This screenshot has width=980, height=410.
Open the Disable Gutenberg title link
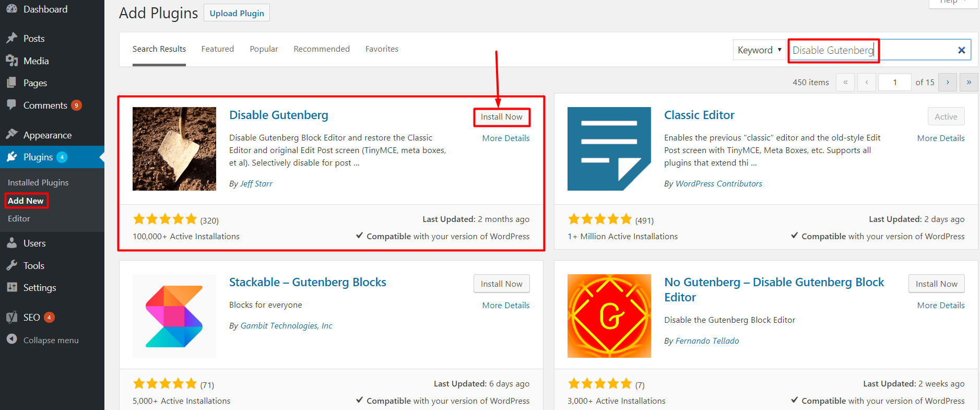(279, 115)
